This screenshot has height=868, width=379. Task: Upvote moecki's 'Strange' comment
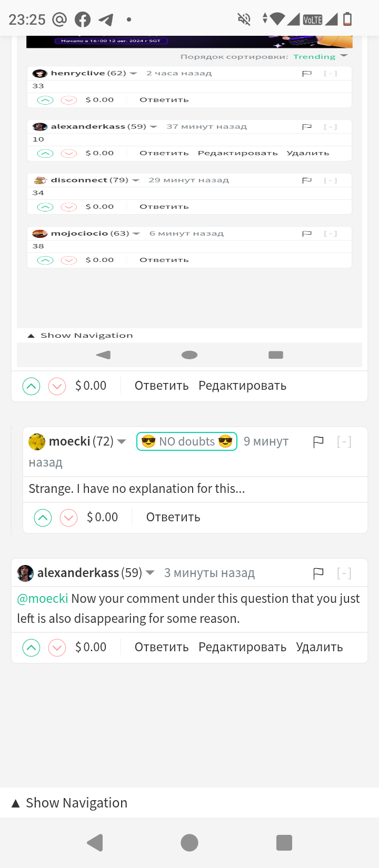click(x=43, y=518)
